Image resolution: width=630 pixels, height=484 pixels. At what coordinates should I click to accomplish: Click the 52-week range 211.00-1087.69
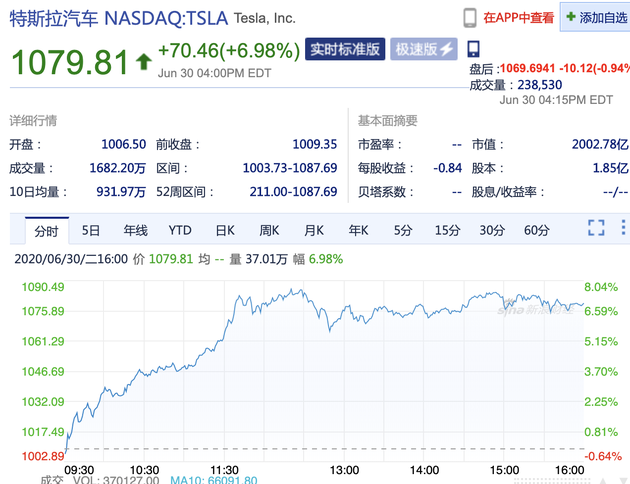[293, 192]
